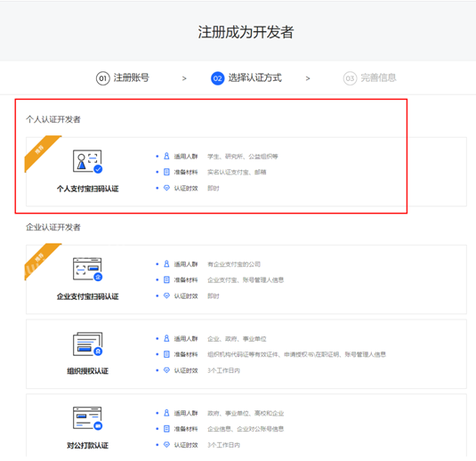The image size is (476, 461).
Task: Click 组织授权认证 title
Action: coord(87,371)
